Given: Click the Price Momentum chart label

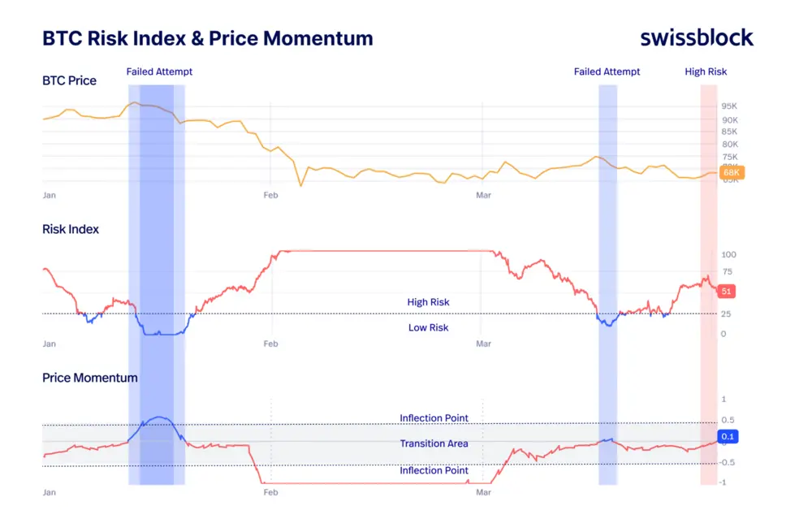Looking at the screenshot, I should click(x=89, y=378).
